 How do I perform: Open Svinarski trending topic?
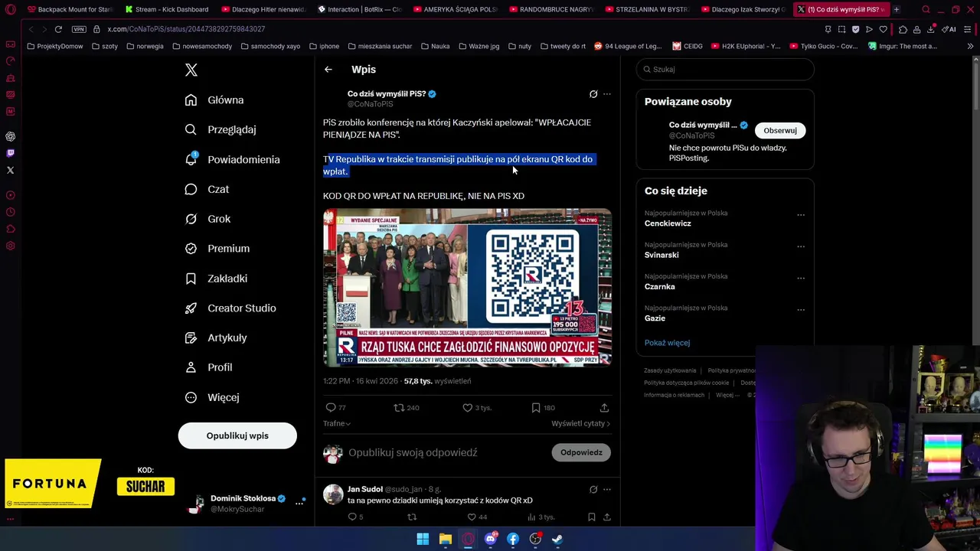[x=661, y=255]
